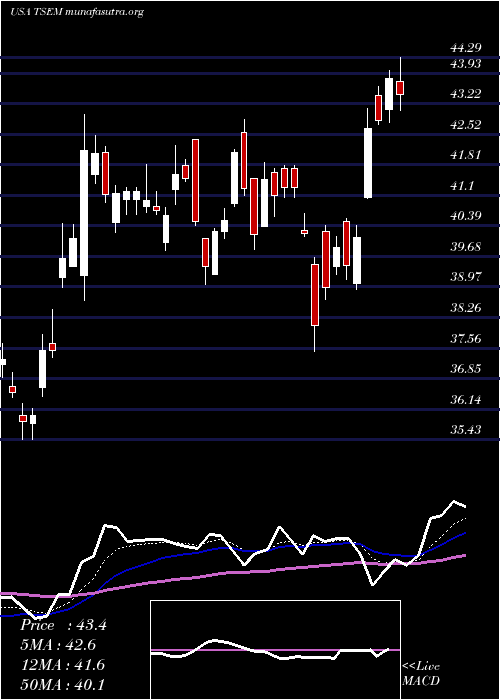Click the 40.39 price axis label
Image resolution: width=500 pixels, height=700 pixels.
click(465, 216)
